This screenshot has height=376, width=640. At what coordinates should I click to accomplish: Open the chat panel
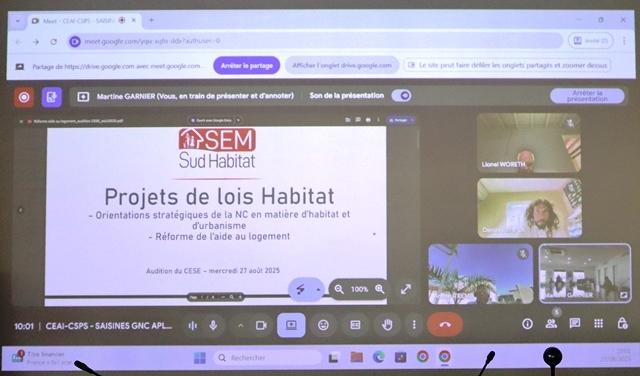click(575, 324)
